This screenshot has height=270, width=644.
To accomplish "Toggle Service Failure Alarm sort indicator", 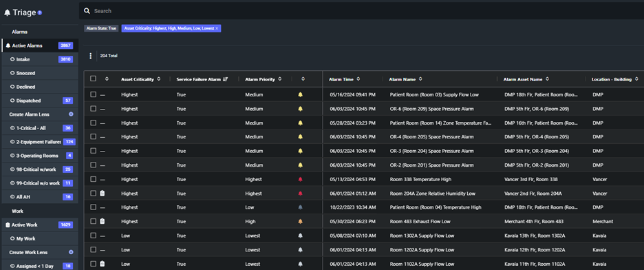I will [225, 79].
